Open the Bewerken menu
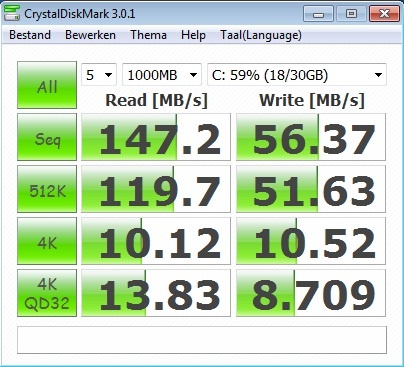Viewport: 404px width, 367px height. (90, 35)
